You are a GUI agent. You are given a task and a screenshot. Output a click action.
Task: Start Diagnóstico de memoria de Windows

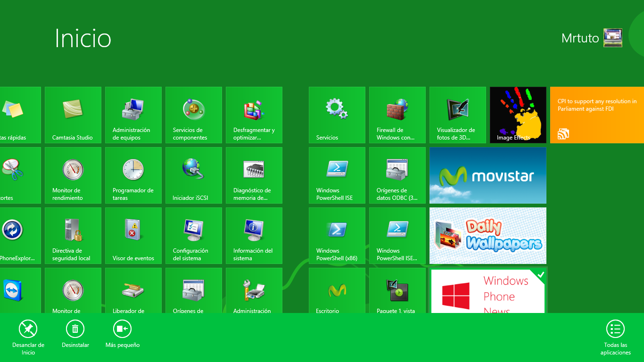tap(254, 175)
